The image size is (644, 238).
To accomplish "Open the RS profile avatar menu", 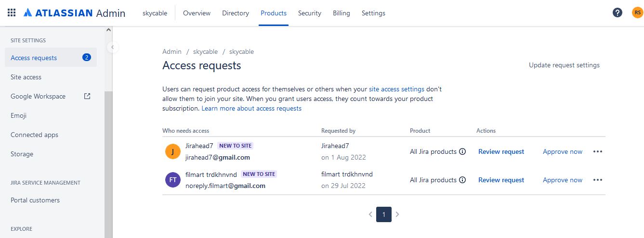I will point(637,13).
